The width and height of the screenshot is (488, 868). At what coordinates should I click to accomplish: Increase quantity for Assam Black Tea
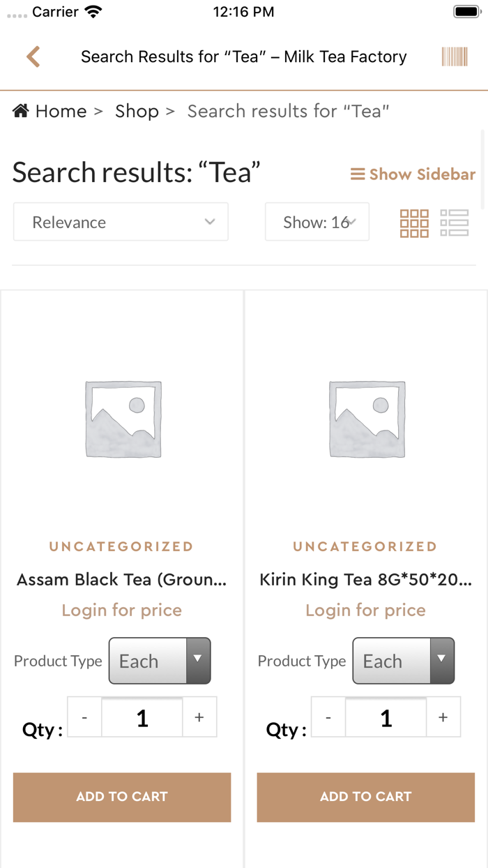pyautogui.click(x=199, y=717)
